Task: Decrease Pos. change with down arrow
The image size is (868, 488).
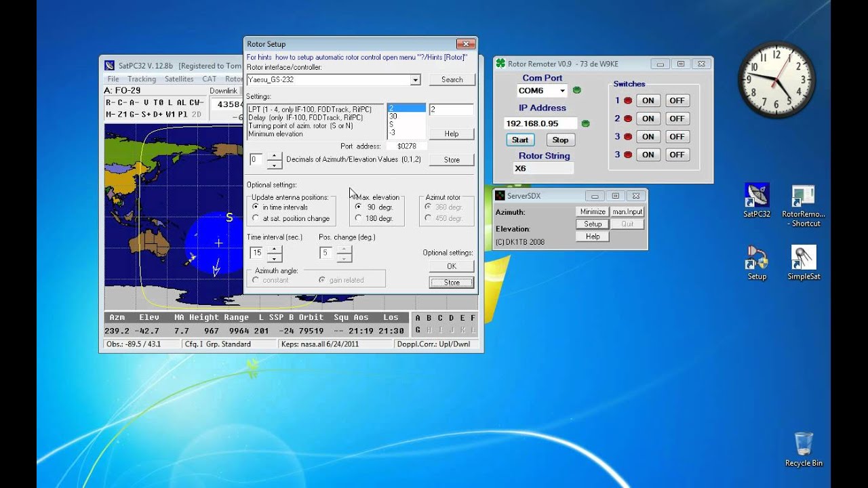Action: click(x=344, y=257)
